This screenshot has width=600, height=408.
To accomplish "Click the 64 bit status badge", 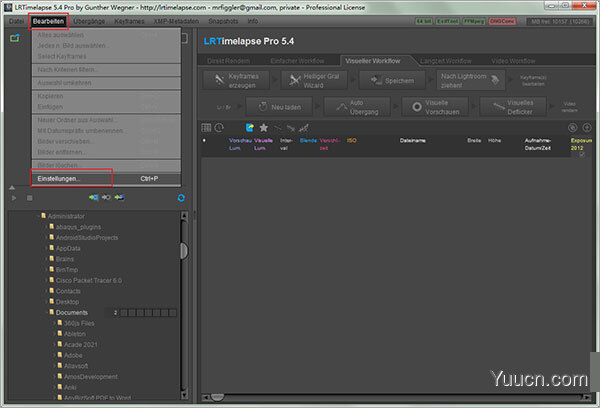I will (x=424, y=21).
